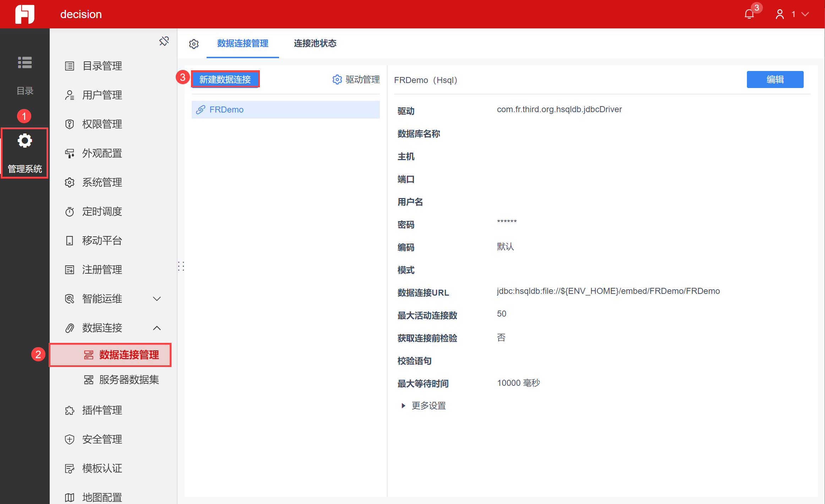Screen dimensions: 825x504
Task: Select the 数据连接管理 tab
Action: click(242, 43)
